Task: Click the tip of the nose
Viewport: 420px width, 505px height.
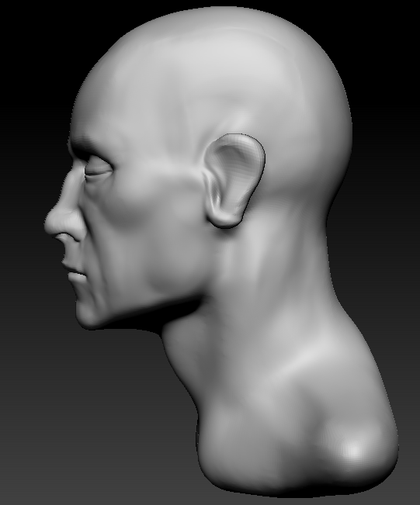Action: coord(50,222)
